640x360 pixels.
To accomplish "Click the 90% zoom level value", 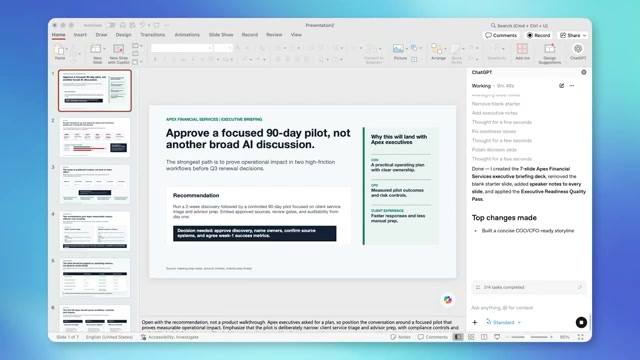I will click(564, 337).
